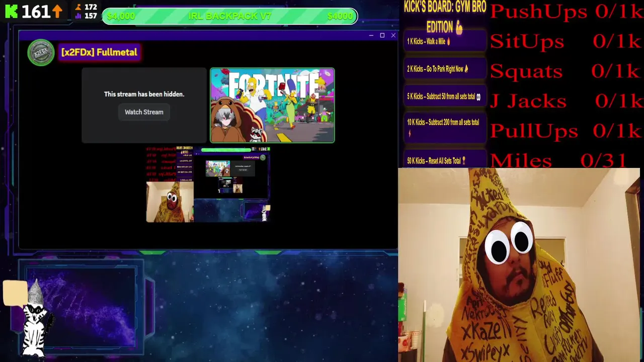644x362 pixels.
Task: Select the [x2FDx] Fullmetal name label
Action: click(x=99, y=52)
